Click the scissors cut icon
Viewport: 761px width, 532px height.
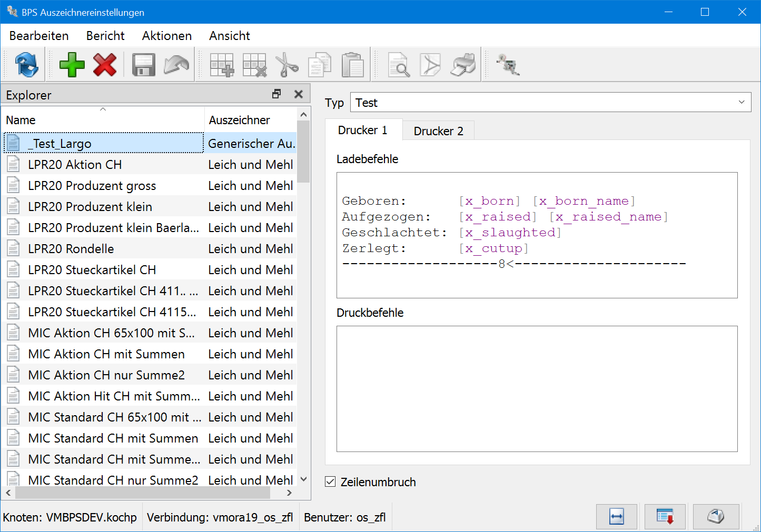click(287, 65)
